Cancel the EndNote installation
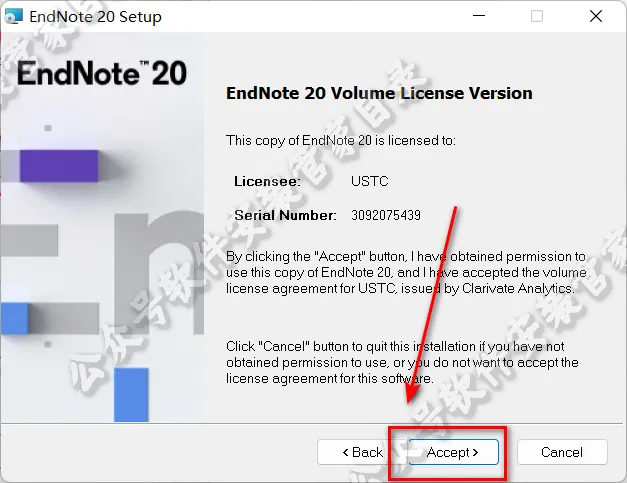Image resolution: width=627 pixels, height=483 pixels. point(562,452)
